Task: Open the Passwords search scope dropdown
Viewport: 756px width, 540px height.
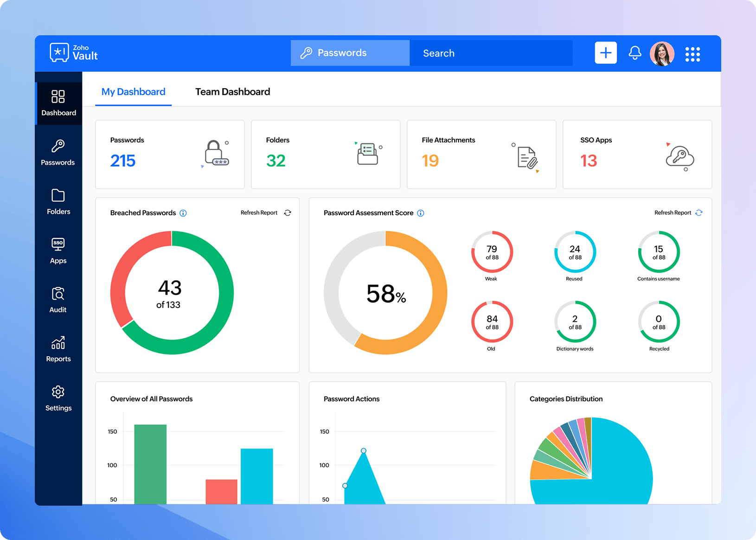Action: 350,53
